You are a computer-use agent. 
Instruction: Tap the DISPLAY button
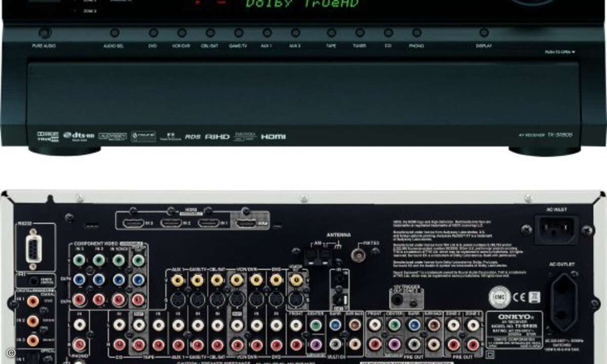point(484,33)
